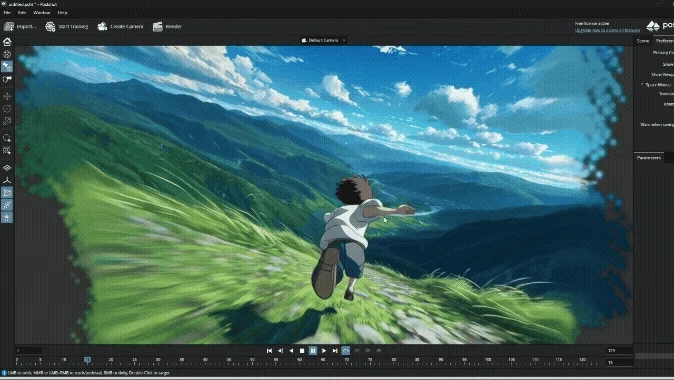The width and height of the screenshot is (674, 380).
Task: Click the frame rate field below end frame
Action: (x=619, y=362)
